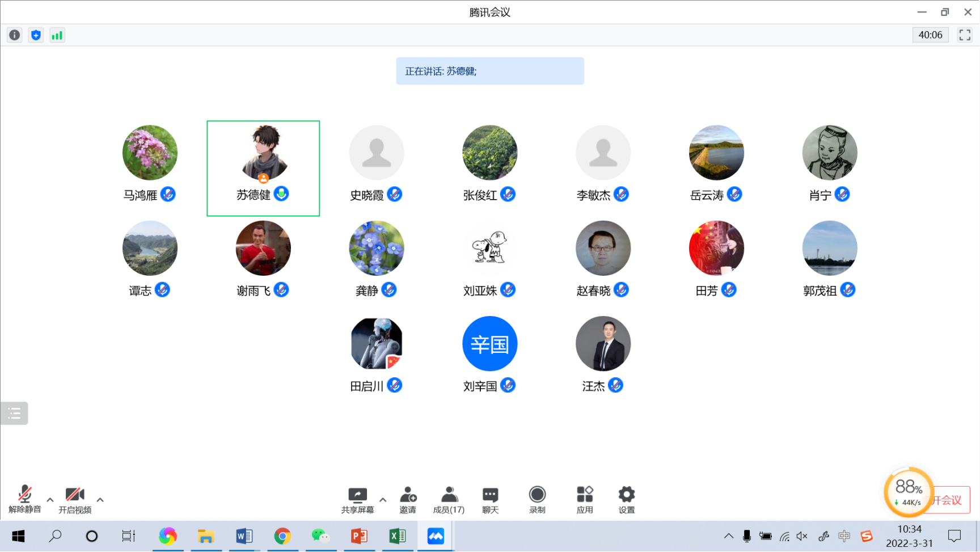Open WeChat from the Windows taskbar
The width and height of the screenshot is (980, 552).
(x=320, y=536)
